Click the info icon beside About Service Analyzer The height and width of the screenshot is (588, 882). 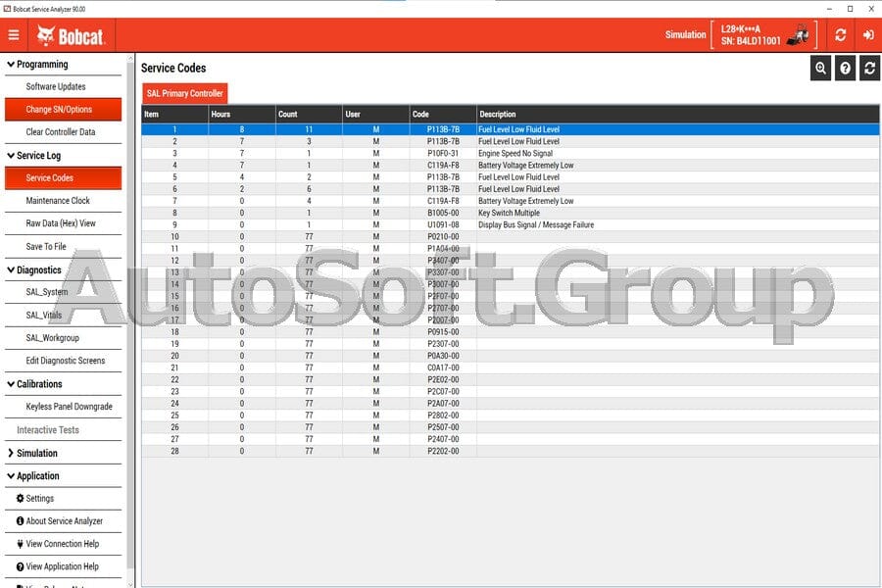point(21,521)
